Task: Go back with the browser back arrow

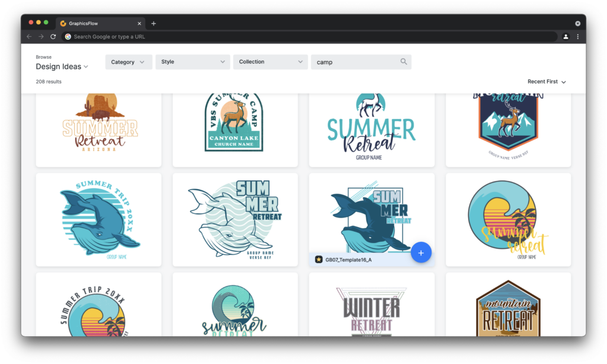Action: click(x=30, y=36)
